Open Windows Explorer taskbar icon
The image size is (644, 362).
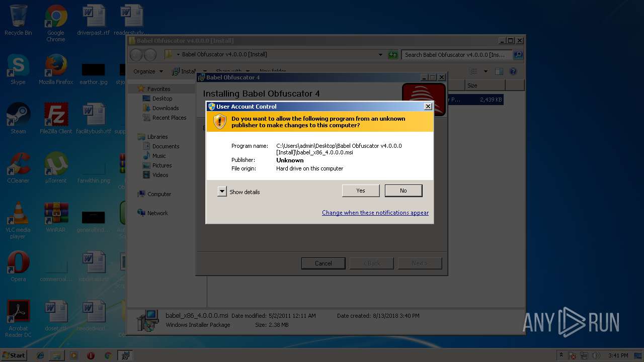pyautogui.click(x=57, y=355)
